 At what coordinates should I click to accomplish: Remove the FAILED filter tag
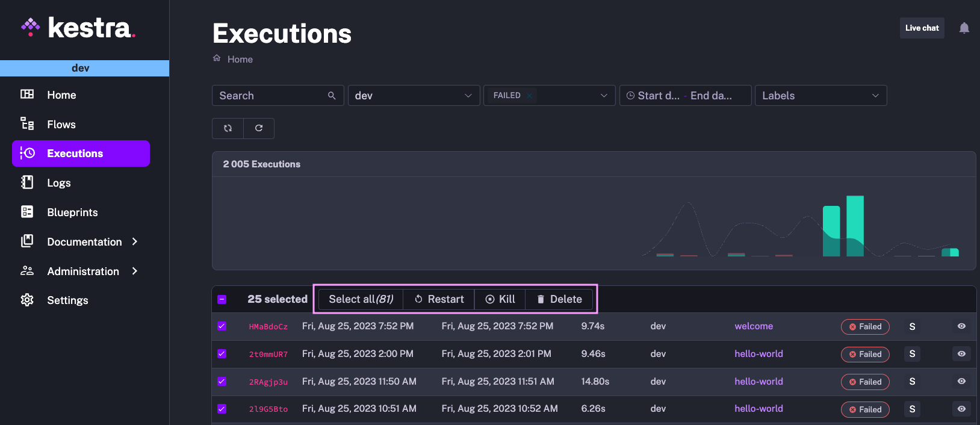coord(529,95)
